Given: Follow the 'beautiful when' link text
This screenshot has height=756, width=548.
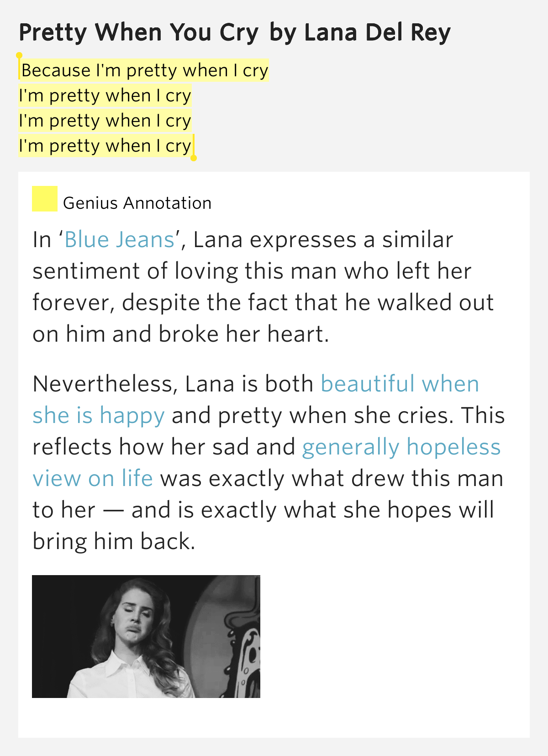Looking at the screenshot, I should (400, 384).
